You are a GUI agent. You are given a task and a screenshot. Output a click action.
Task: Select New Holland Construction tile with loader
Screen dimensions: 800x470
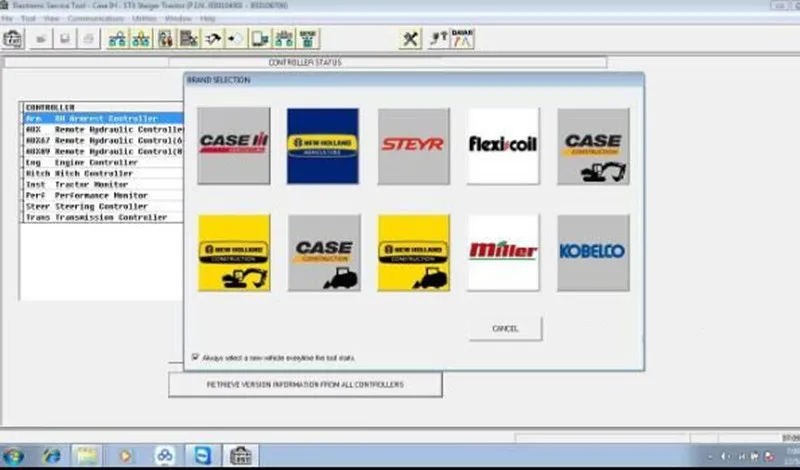(x=414, y=253)
